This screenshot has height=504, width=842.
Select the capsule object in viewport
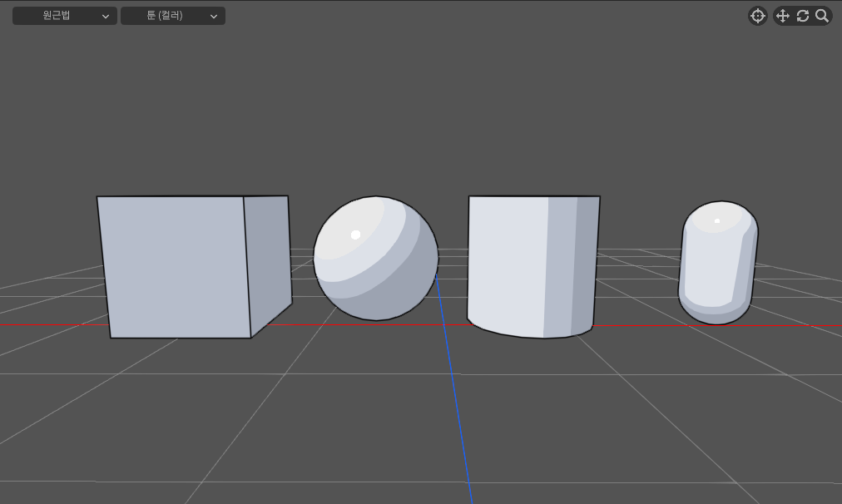(x=717, y=264)
